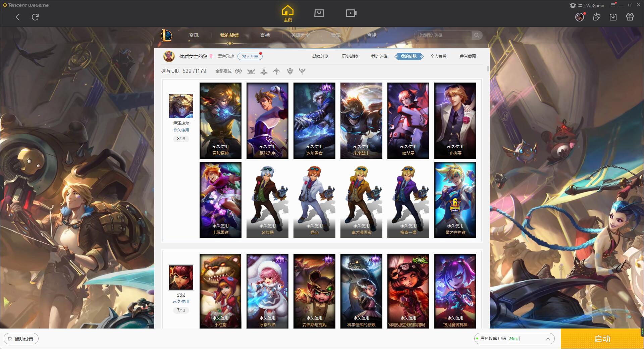Expand the 黑色玫瑰 电信 server dropdown
The width and height of the screenshot is (644, 349).
tap(514, 339)
